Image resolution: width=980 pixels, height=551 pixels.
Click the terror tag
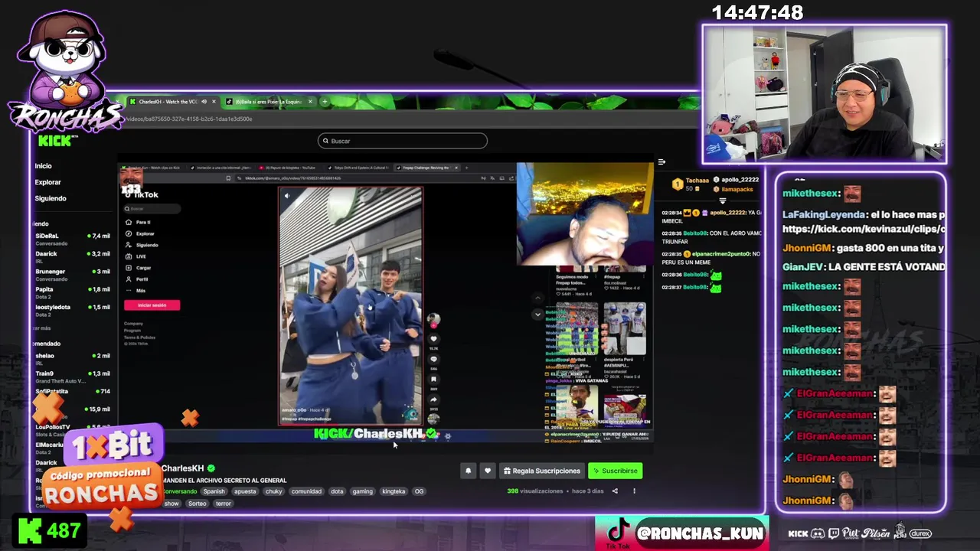pos(223,504)
